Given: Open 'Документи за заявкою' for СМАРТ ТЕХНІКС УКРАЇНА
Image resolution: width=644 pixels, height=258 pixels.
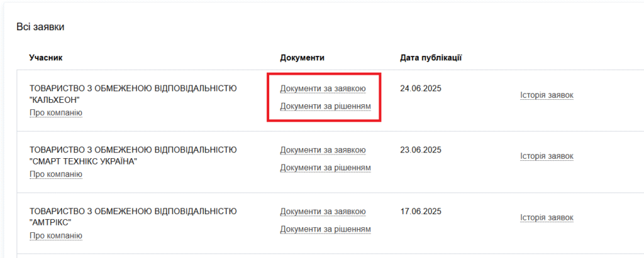Looking at the screenshot, I should click(x=323, y=150).
